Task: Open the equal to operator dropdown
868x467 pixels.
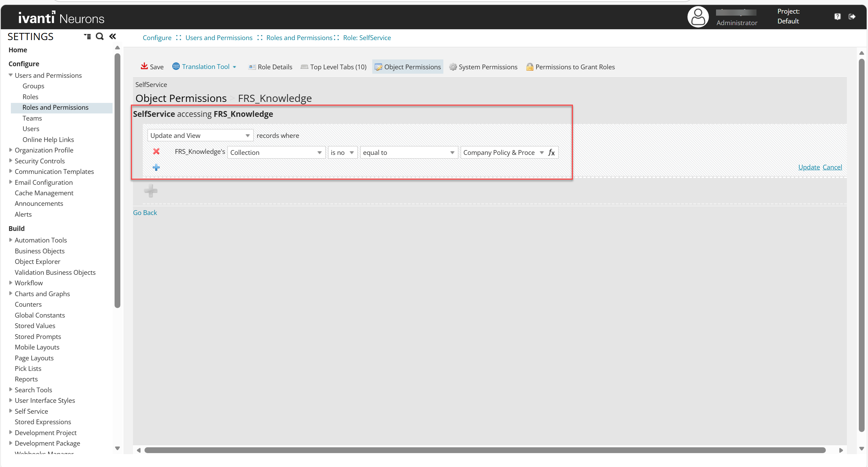Action: 409,152
